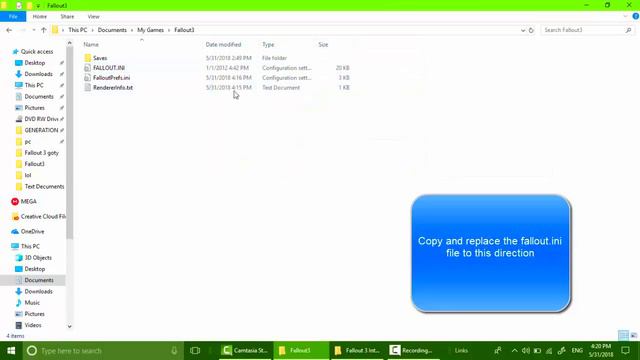Click Fallout3 in address breadcrumb

point(184,30)
